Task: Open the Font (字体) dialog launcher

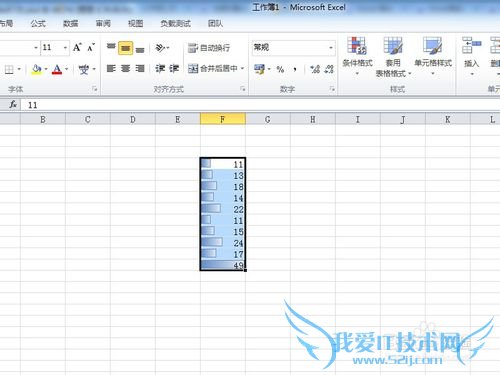Action: click(x=95, y=89)
